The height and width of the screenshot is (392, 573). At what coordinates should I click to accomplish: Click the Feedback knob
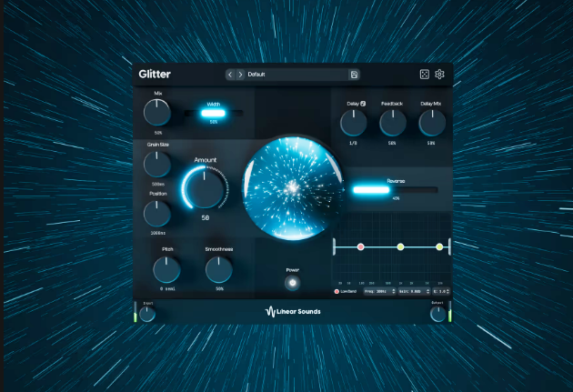(x=393, y=123)
